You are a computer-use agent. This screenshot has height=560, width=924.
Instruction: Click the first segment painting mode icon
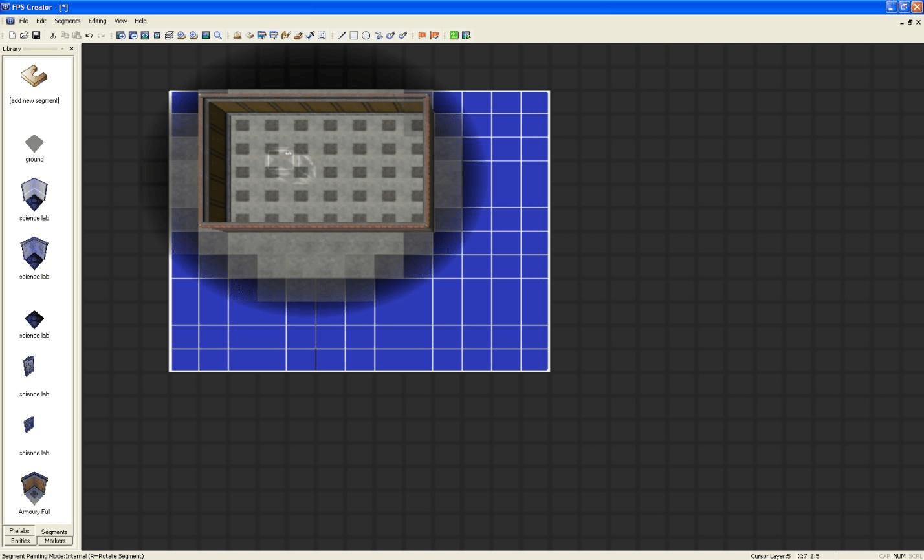click(237, 36)
